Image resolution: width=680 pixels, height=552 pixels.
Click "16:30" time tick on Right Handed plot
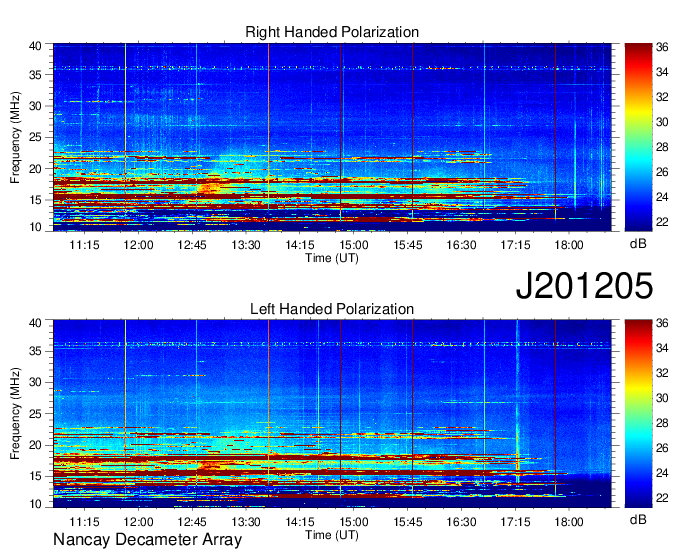461,245
